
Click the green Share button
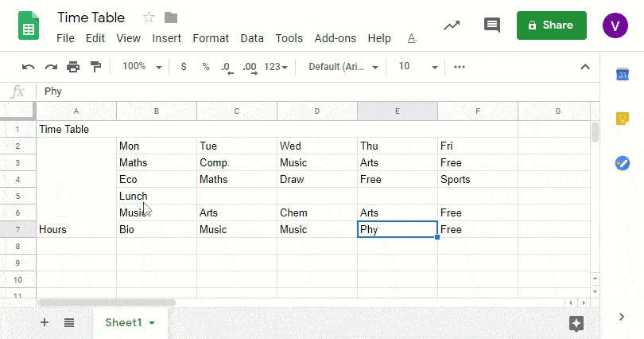tap(551, 25)
